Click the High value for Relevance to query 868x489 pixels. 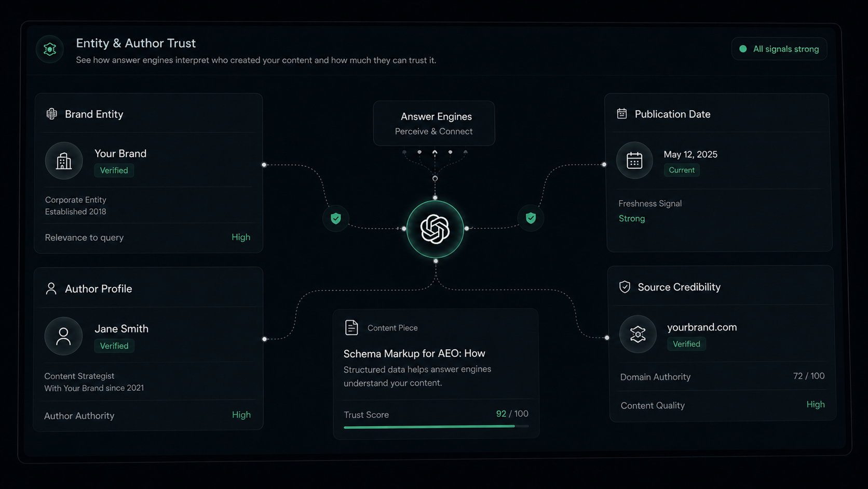(241, 237)
